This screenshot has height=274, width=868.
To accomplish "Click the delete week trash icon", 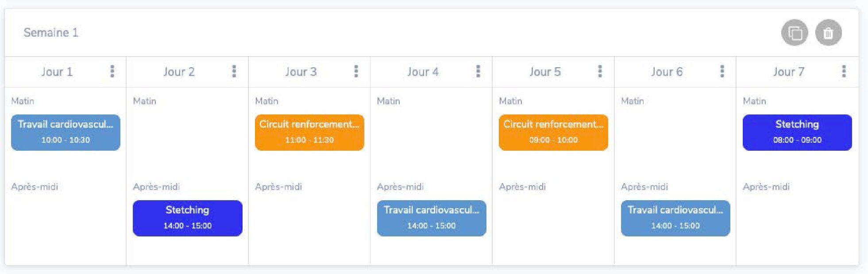I will pyautogui.click(x=828, y=33).
